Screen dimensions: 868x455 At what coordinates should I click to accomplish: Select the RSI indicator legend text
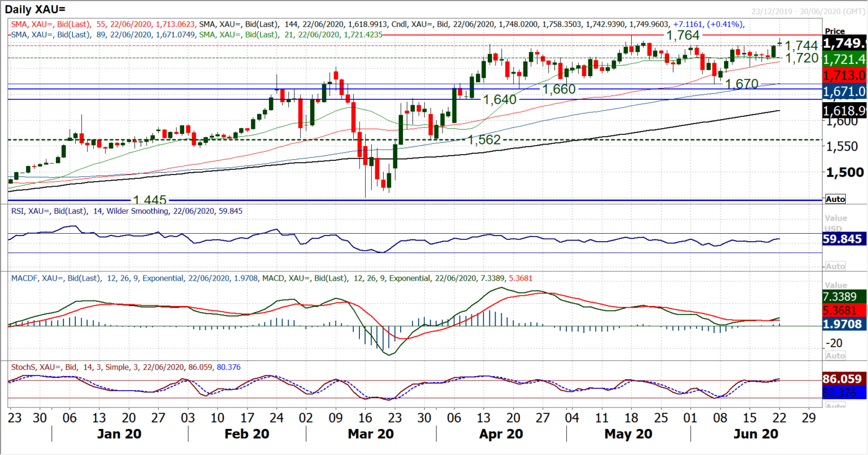pyautogui.click(x=127, y=211)
